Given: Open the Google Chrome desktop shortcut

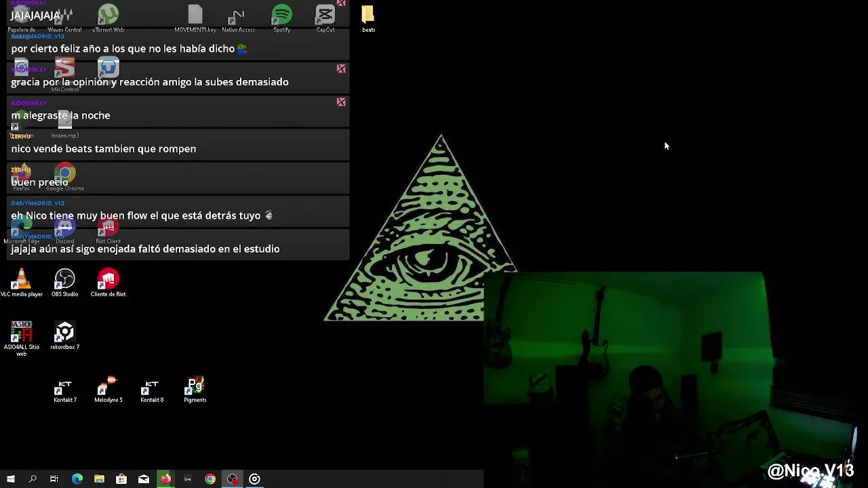Looking at the screenshot, I should coord(64,177).
